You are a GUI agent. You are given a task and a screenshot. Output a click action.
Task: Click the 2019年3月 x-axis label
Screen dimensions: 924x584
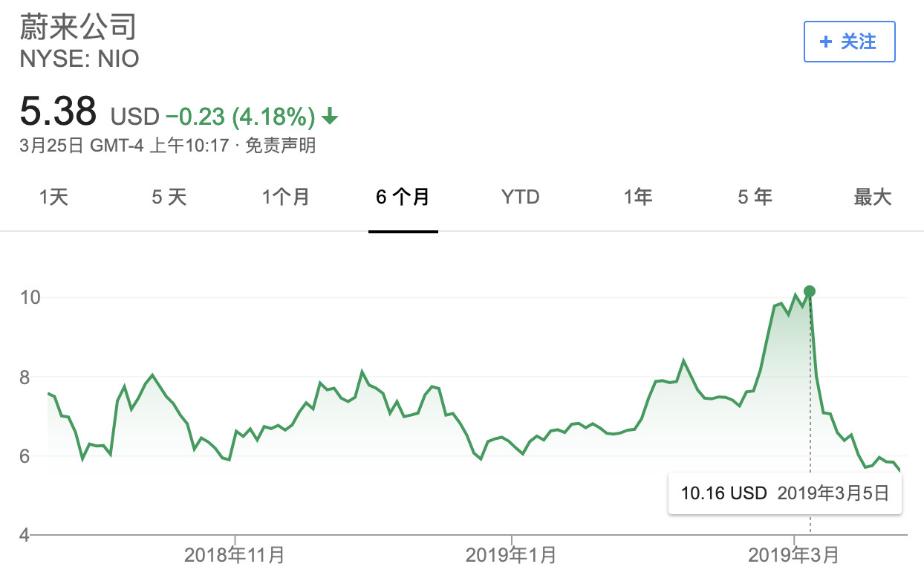click(x=793, y=554)
